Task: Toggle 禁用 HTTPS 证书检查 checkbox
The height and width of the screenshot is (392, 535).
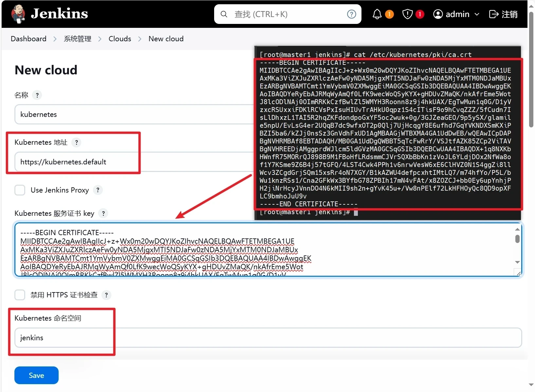Action: (20, 295)
